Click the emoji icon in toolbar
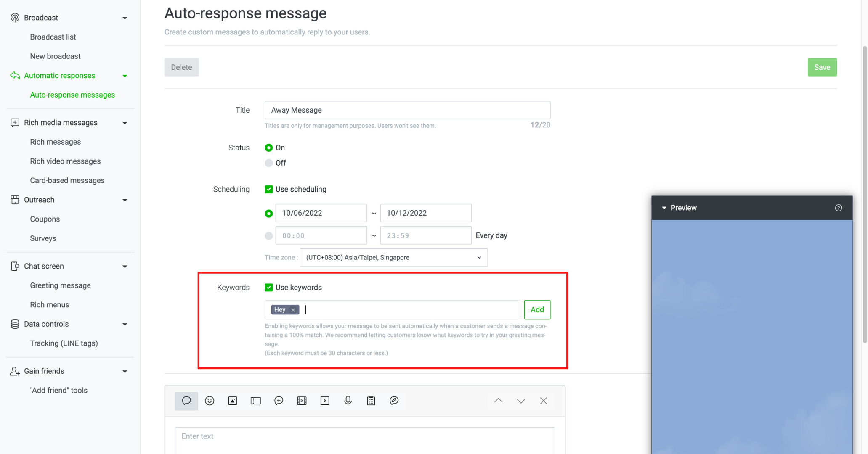Screen dimensions: 868x454 tap(209, 401)
